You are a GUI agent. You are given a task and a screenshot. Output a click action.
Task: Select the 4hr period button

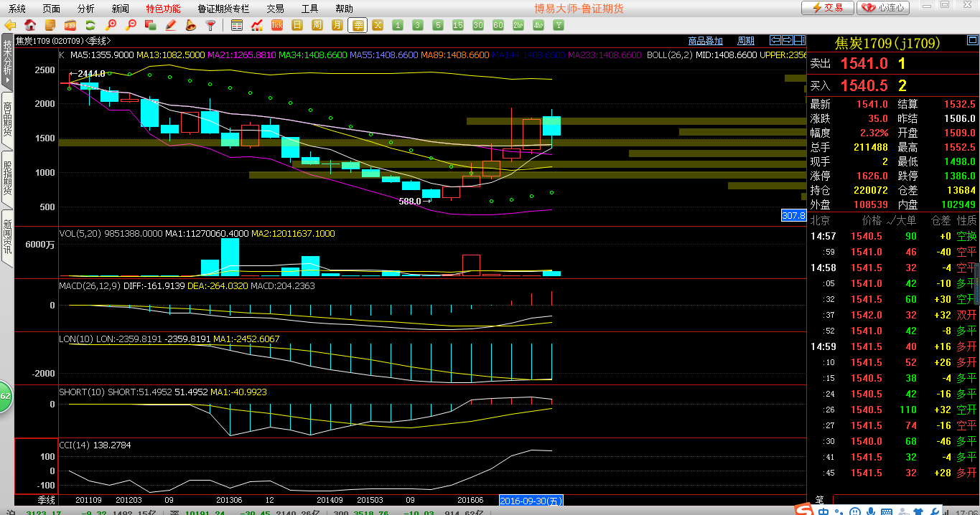(x=538, y=26)
